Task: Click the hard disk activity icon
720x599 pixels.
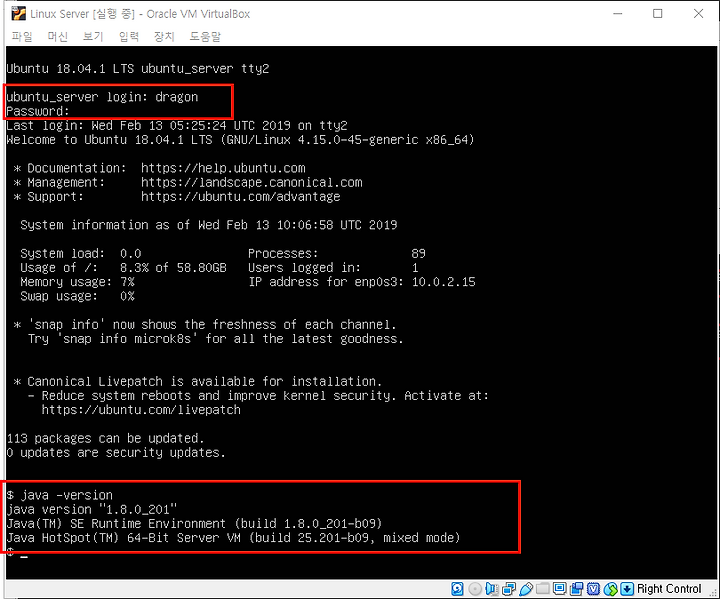Action: 457,589
